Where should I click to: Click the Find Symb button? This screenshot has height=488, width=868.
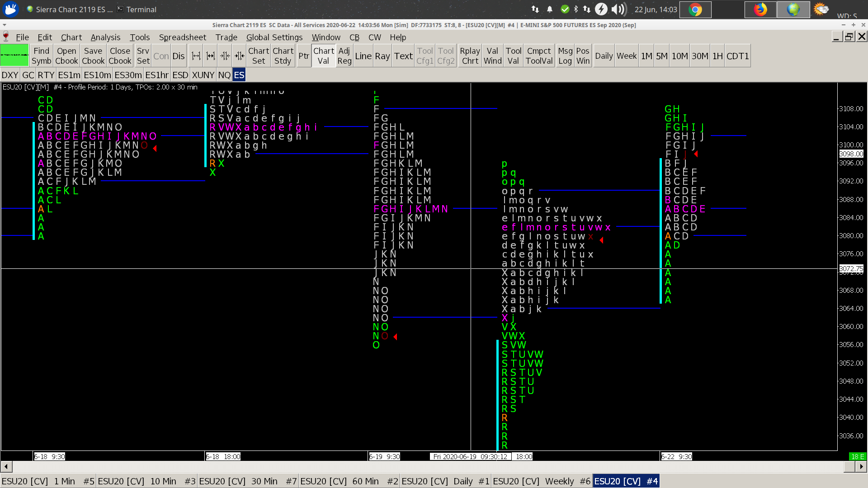click(x=41, y=56)
